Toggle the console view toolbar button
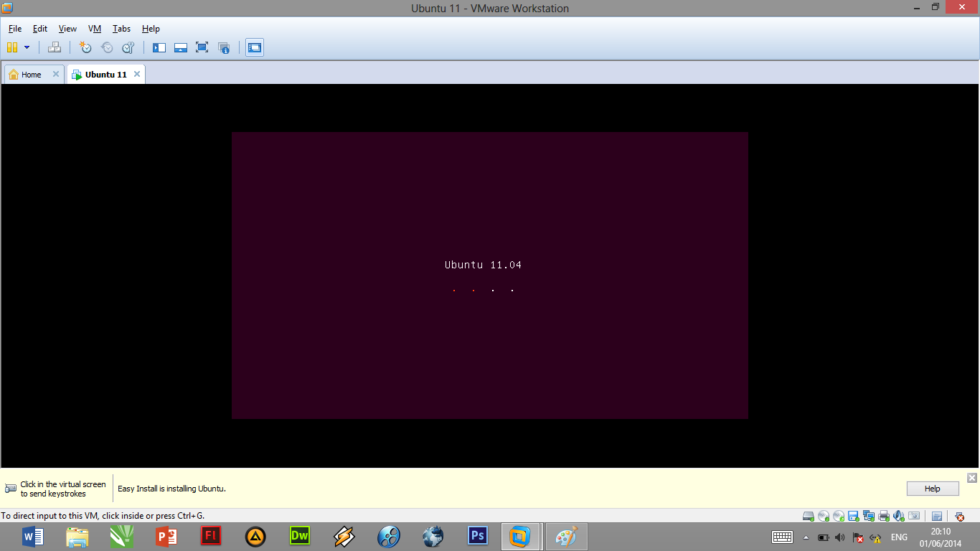Screen dimensions: 980x551 [254, 47]
